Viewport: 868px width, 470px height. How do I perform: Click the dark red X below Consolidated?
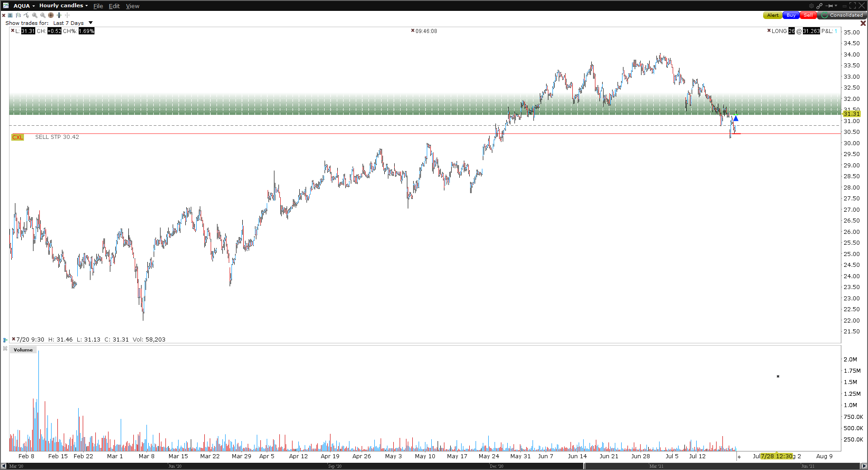point(863,23)
